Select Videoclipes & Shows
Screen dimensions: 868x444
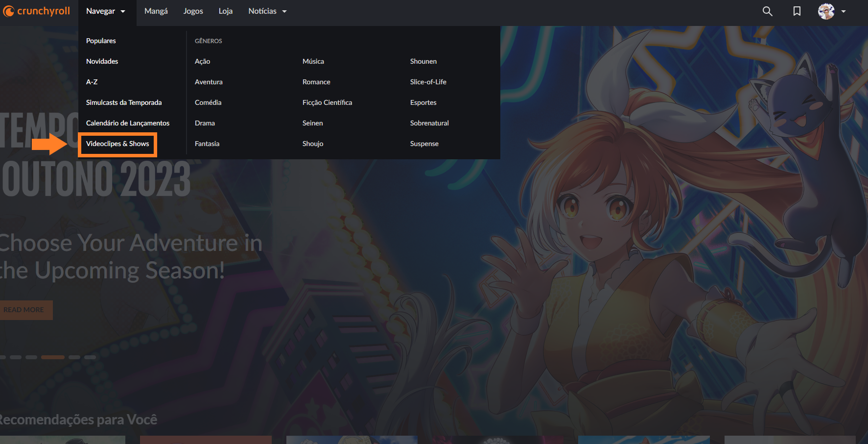click(117, 144)
